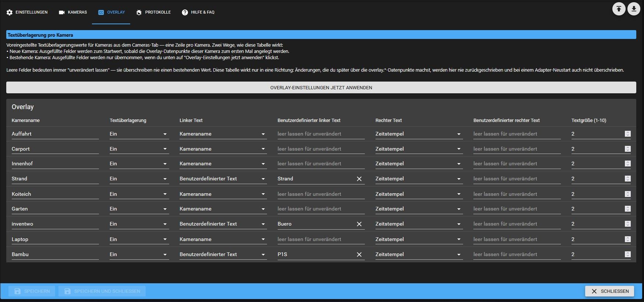Screen dimensions: 644x302
Task: Open Linker Text dropdown for Carport
Action: [x=223, y=149]
